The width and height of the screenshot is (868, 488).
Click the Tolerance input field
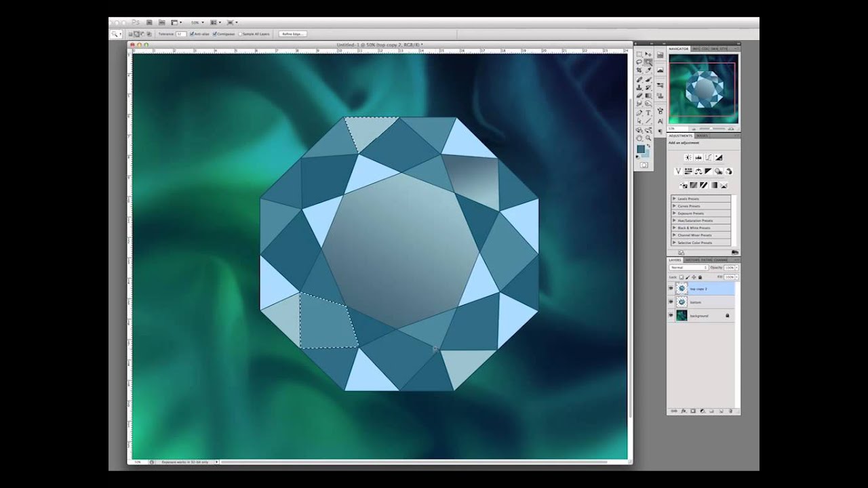(x=181, y=33)
